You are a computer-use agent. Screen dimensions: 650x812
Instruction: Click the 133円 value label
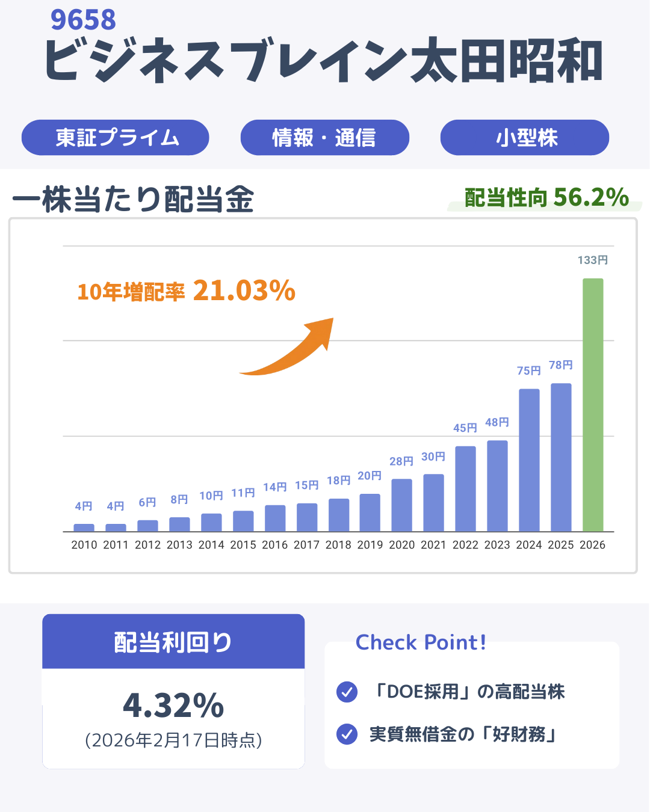(593, 260)
